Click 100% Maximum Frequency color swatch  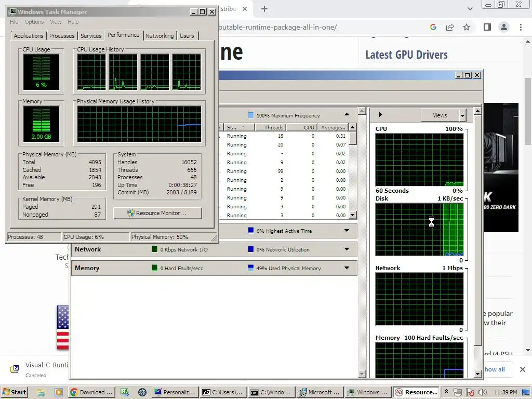[251, 115]
